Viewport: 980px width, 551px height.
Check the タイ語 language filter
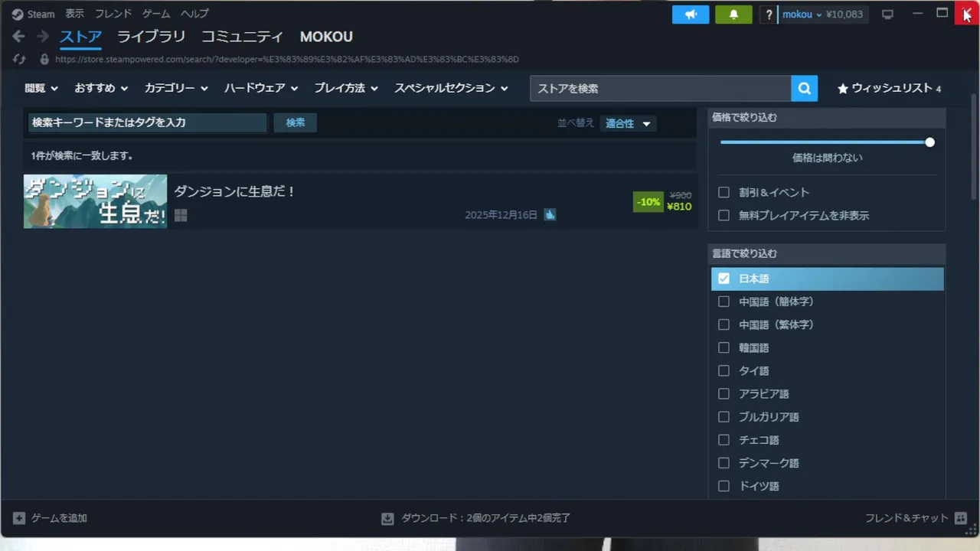[x=724, y=370]
